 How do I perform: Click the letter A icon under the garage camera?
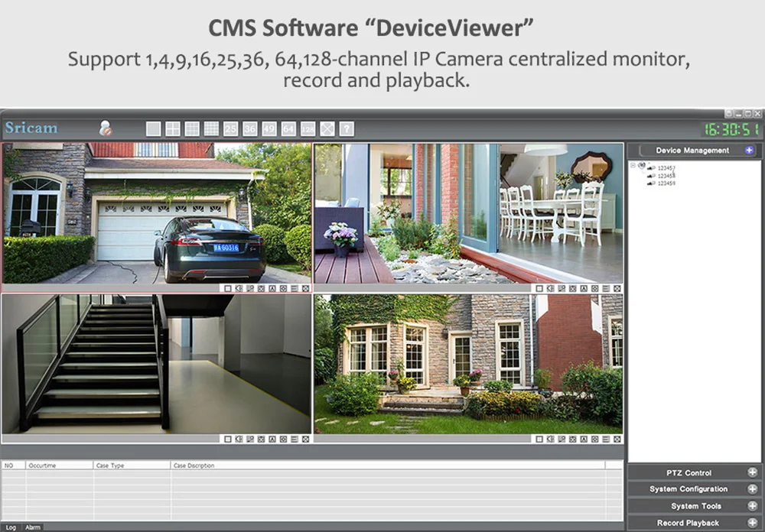272,289
